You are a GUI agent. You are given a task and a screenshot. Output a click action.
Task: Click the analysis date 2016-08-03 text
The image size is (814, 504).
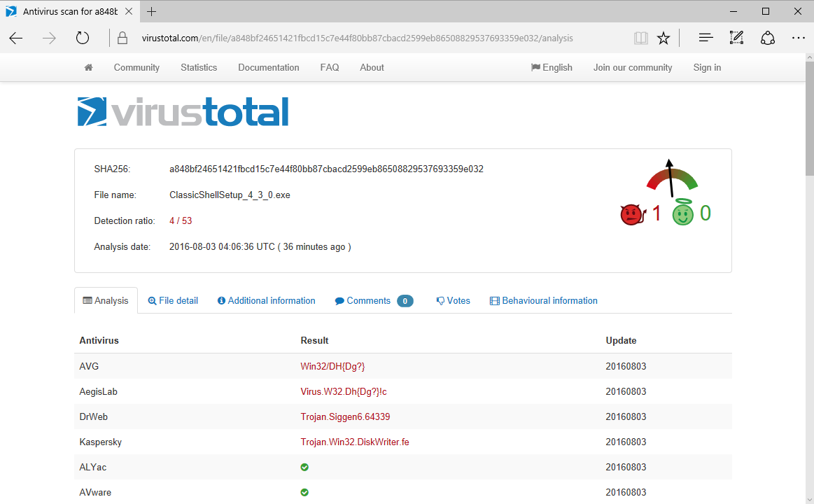260,247
